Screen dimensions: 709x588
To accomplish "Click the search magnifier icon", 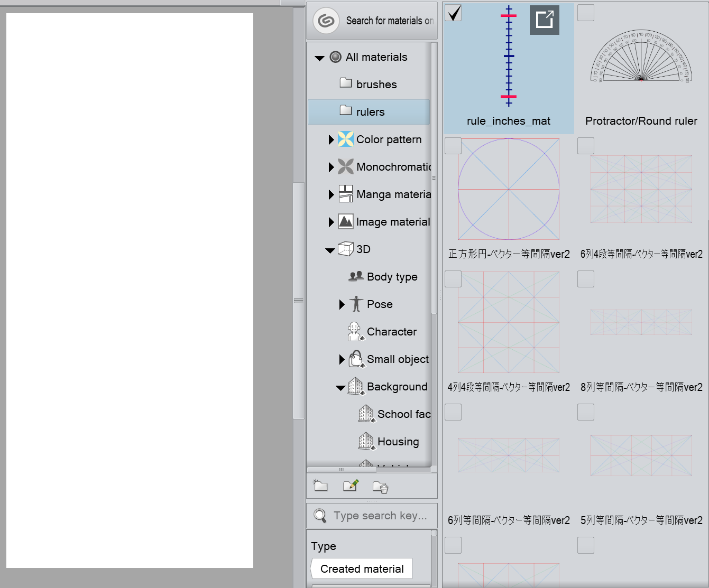I will [x=320, y=516].
